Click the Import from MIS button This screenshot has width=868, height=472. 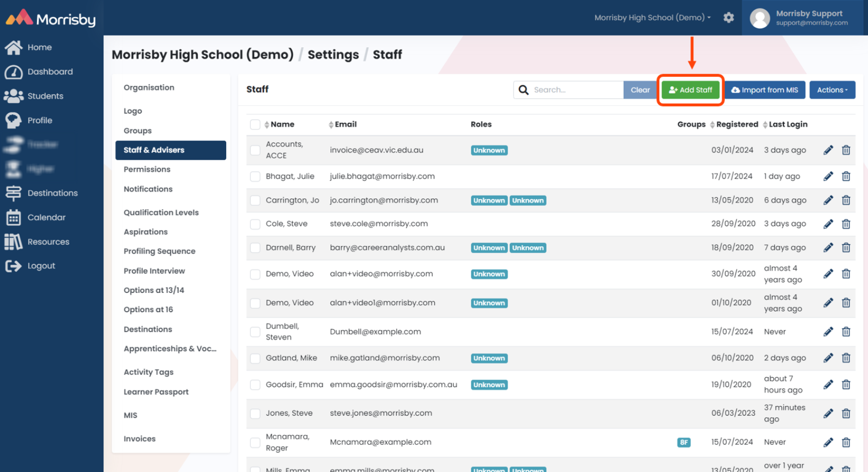point(765,90)
